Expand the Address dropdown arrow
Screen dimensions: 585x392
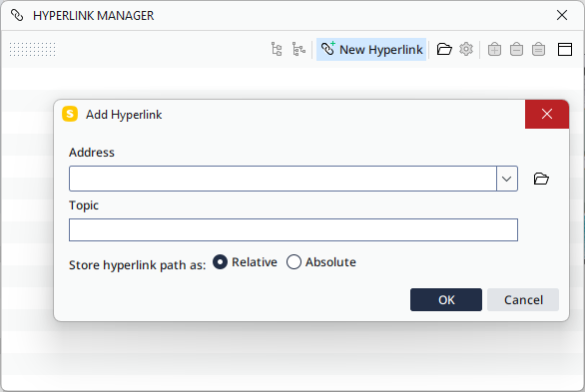tap(507, 179)
